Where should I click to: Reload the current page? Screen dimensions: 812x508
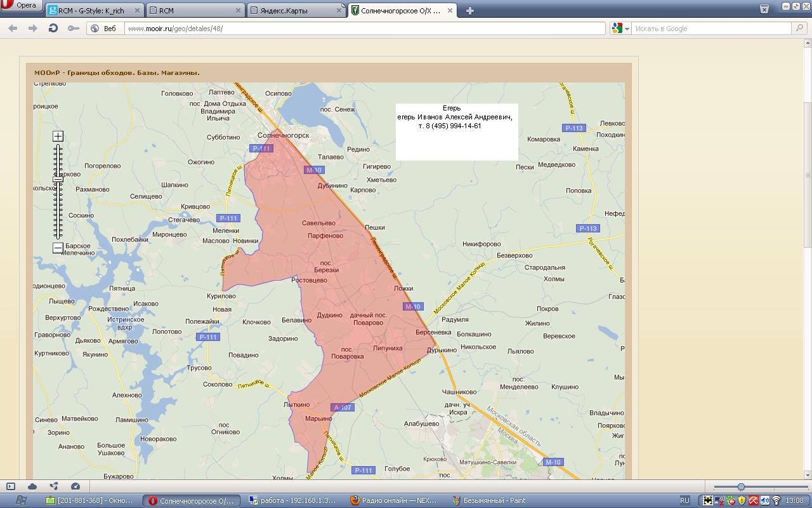(x=53, y=29)
